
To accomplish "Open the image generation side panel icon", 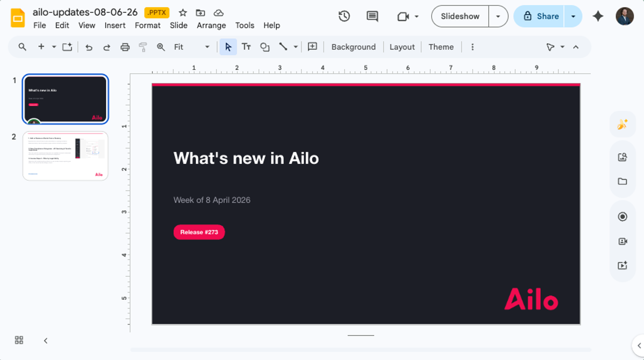I will point(623,124).
